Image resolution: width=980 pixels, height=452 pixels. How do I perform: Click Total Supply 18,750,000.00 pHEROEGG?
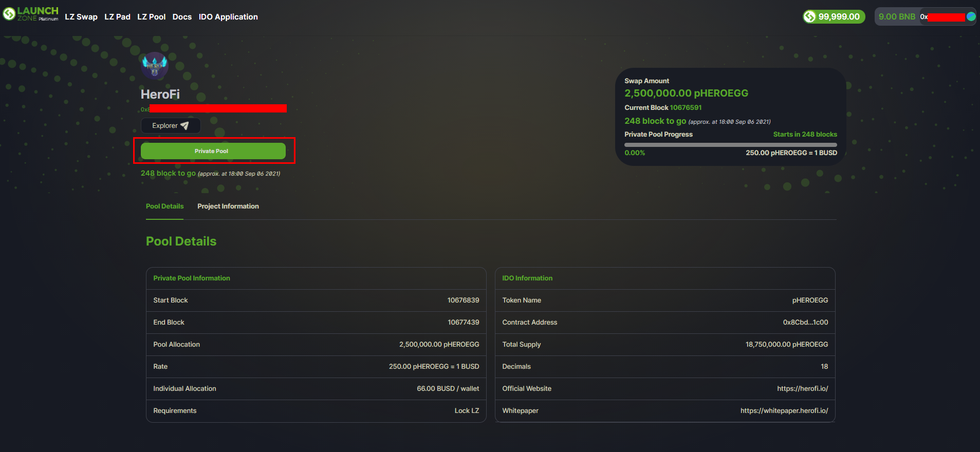(x=787, y=344)
